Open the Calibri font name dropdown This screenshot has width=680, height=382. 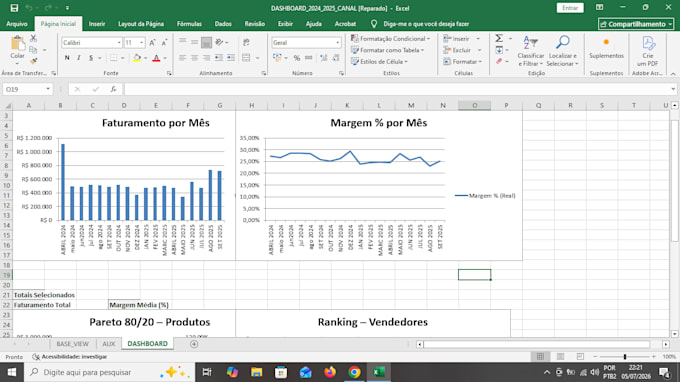pyautogui.click(x=119, y=42)
